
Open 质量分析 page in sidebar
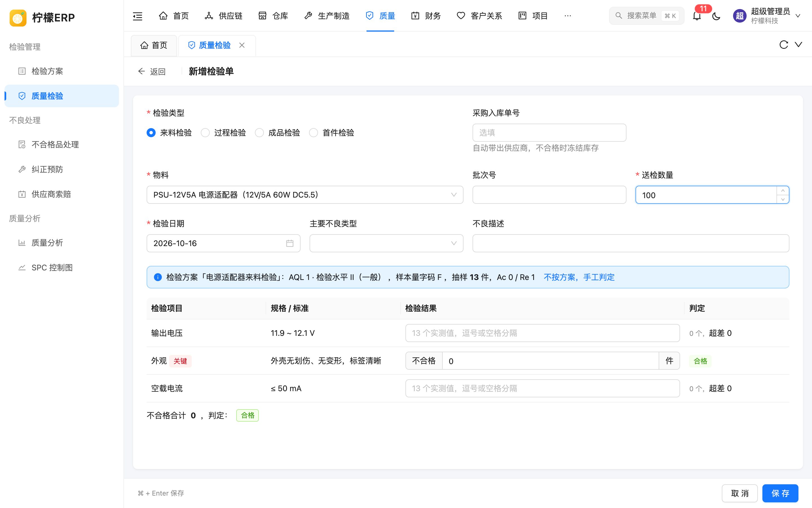(62, 243)
